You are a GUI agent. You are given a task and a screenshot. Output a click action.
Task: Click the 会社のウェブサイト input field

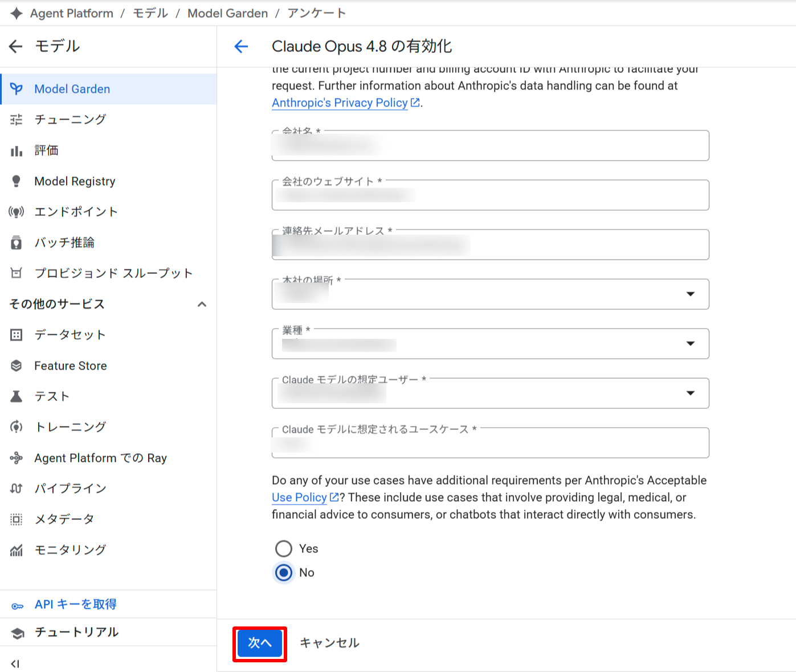click(x=491, y=195)
